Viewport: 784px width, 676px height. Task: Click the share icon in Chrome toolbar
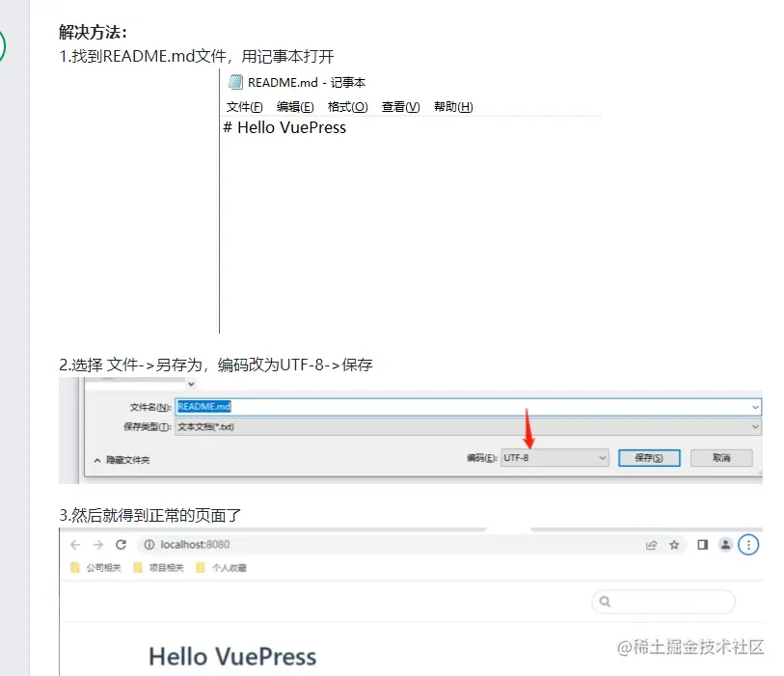click(x=651, y=544)
